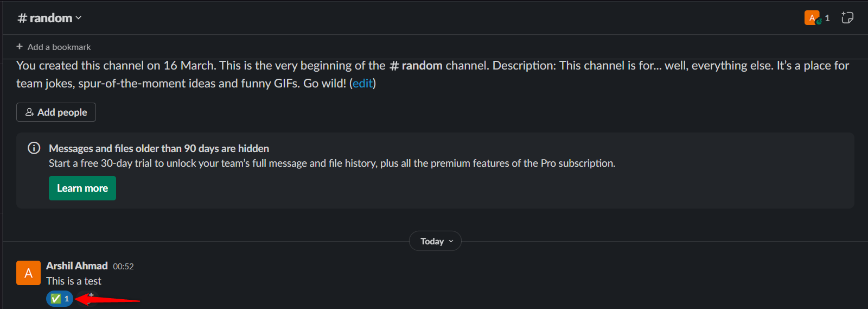Viewport: 868px width, 309px height.
Task: Open the #random channel details header
Action: pos(49,18)
